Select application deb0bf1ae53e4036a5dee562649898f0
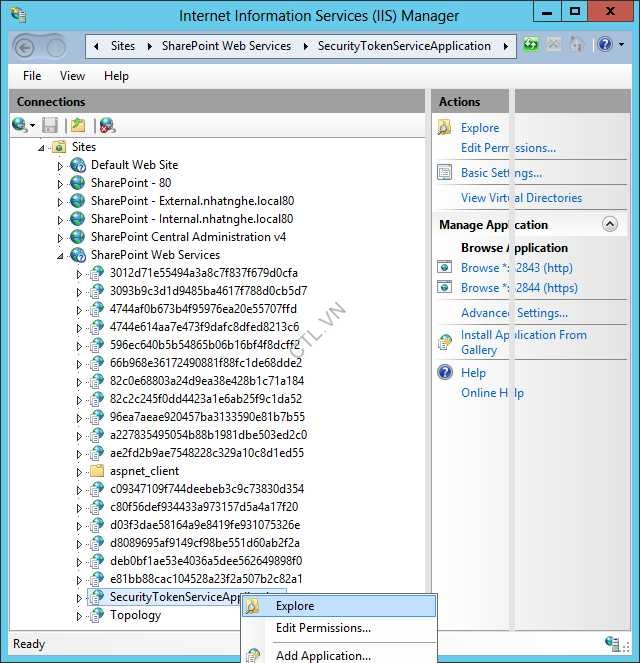The image size is (640, 663). click(206, 561)
